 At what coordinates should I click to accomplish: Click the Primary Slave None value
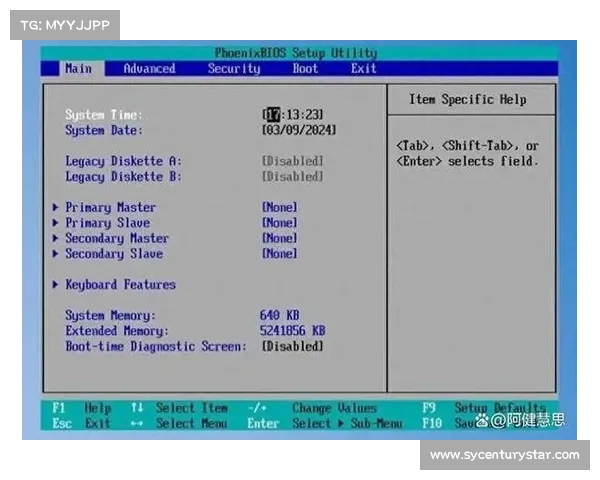tap(280, 223)
